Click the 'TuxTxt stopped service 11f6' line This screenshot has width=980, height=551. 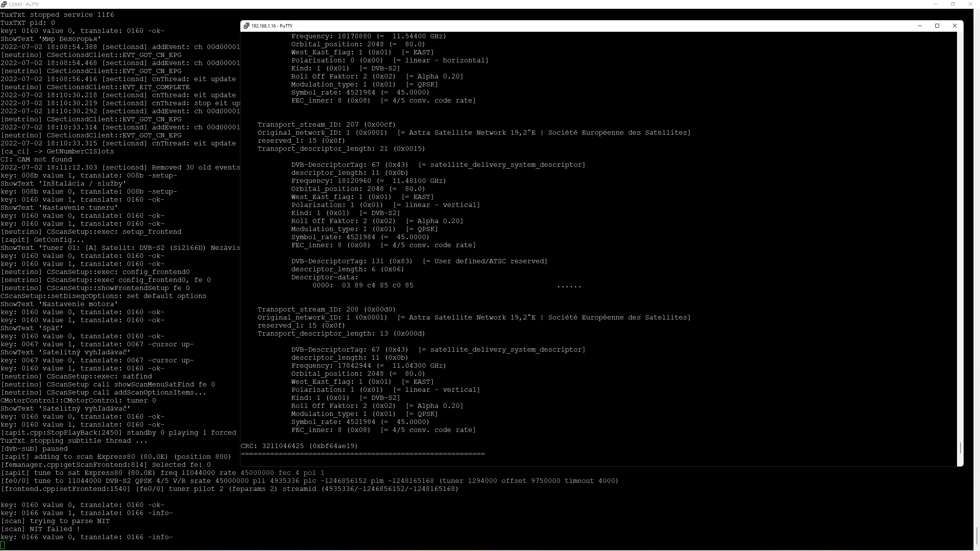click(x=57, y=15)
